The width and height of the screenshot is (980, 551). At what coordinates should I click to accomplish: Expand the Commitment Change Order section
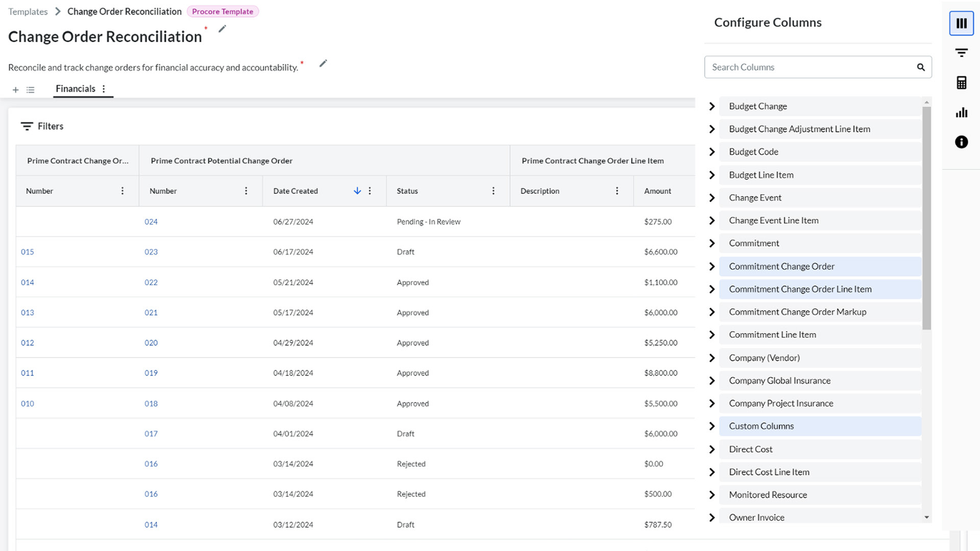(713, 266)
